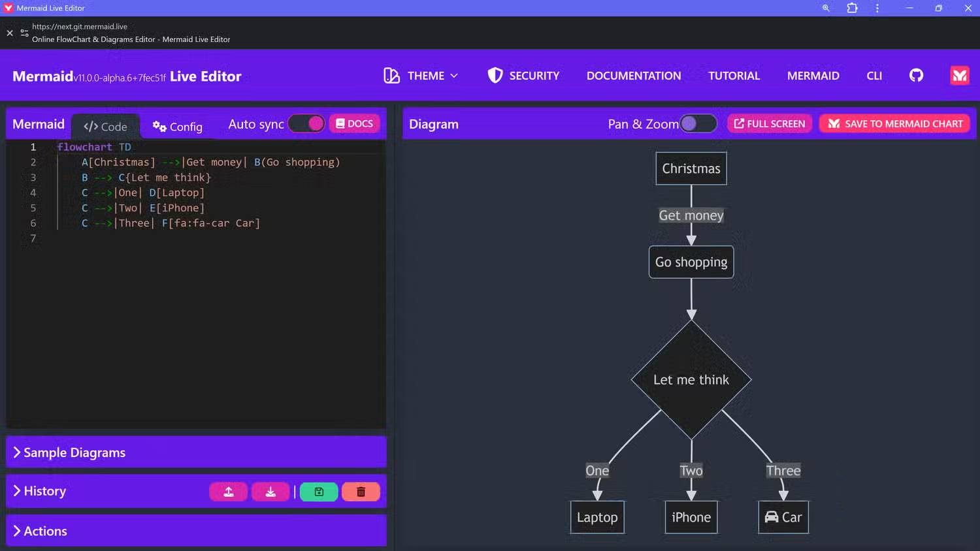Click the browser zoom magnifier icon
The width and height of the screenshot is (980, 551).
(826, 8)
